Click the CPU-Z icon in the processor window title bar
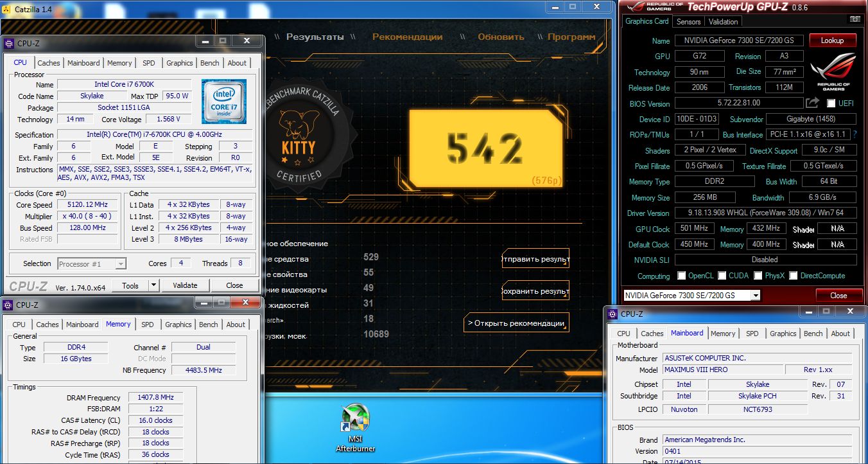The image size is (868, 464). coord(8,44)
